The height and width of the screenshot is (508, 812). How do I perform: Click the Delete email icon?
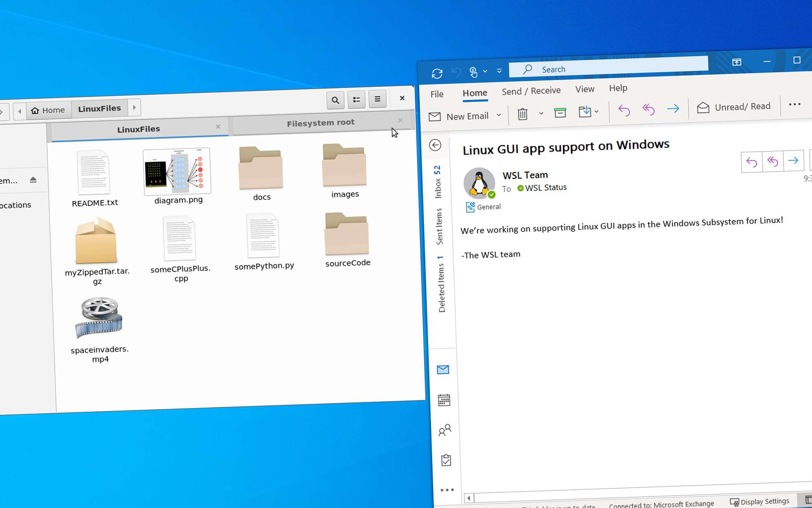pyautogui.click(x=521, y=113)
